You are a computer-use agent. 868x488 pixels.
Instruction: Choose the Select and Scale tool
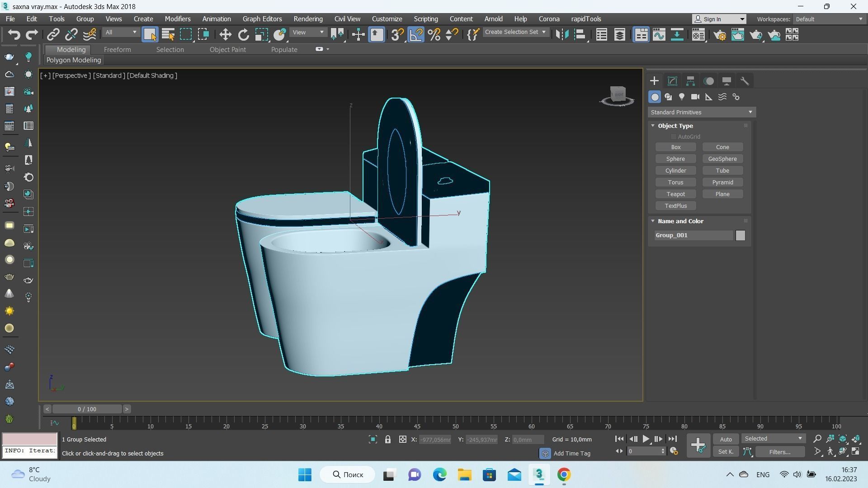click(x=261, y=35)
